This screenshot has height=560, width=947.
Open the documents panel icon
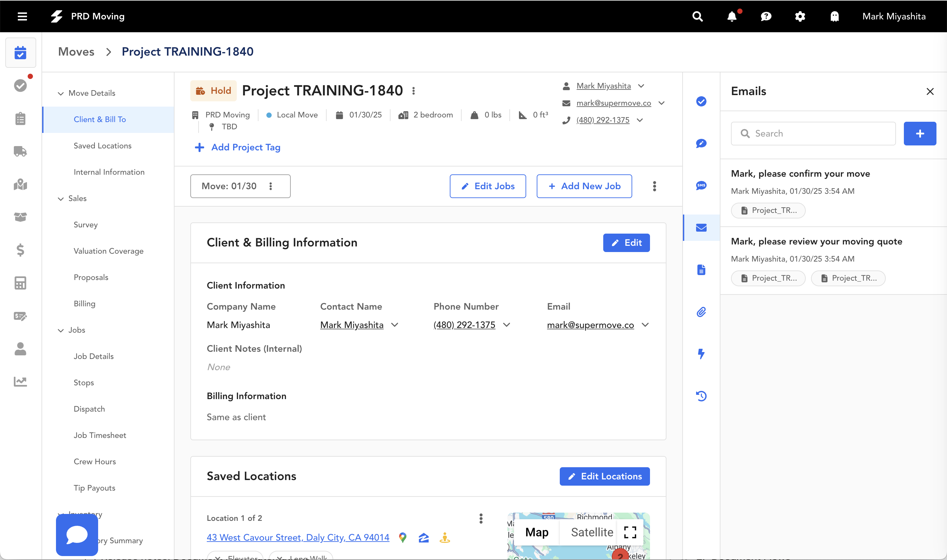(701, 270)
